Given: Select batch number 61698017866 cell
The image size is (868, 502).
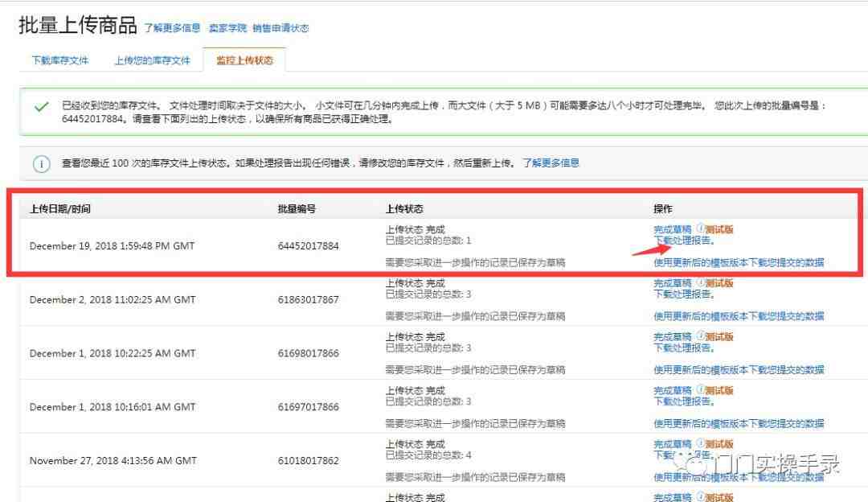Looking at the screenshot, I should pyautogui.click(x=309, y=353).
